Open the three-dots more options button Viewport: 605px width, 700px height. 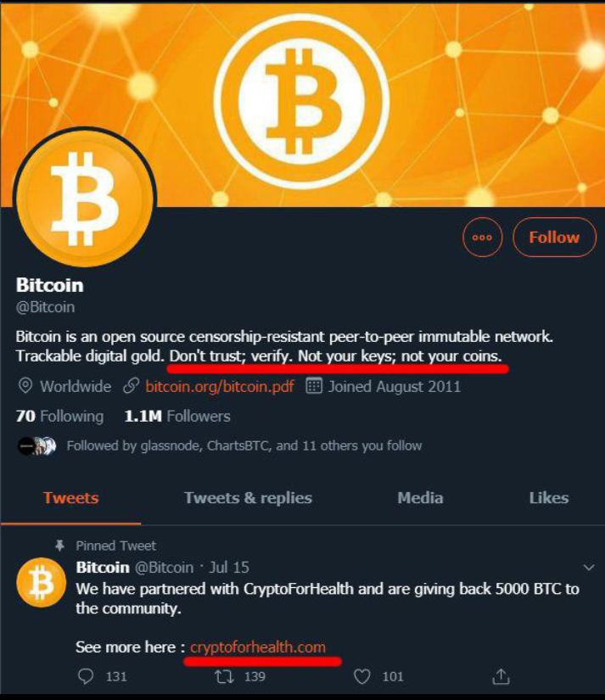(482, 237)
